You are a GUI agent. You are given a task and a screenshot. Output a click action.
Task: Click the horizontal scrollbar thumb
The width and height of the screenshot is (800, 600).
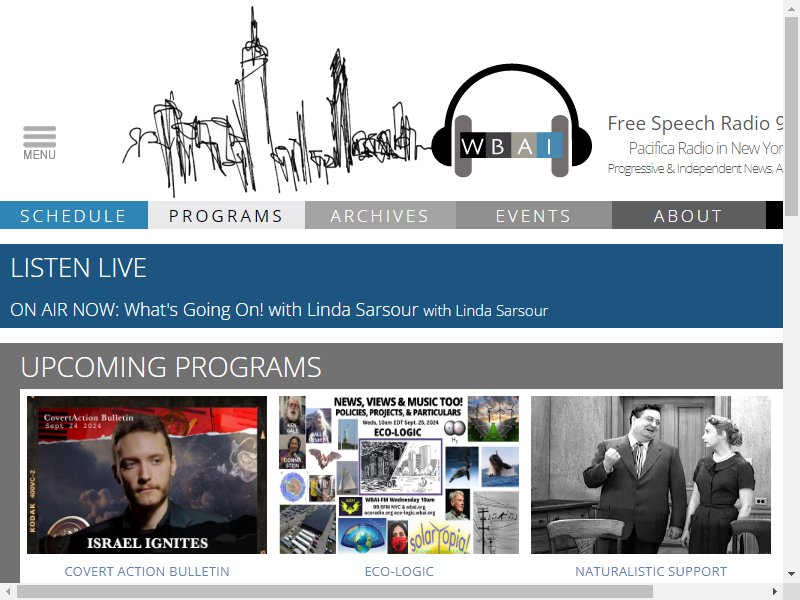[335, 592]
